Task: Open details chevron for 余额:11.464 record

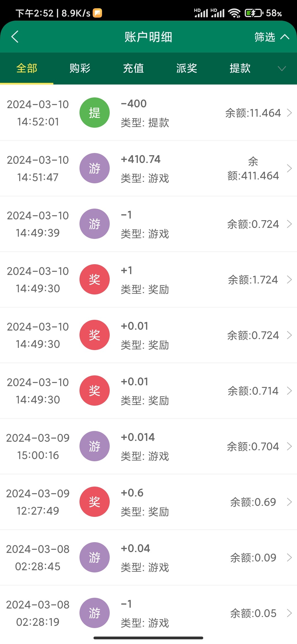Action: tap(289, 113)
